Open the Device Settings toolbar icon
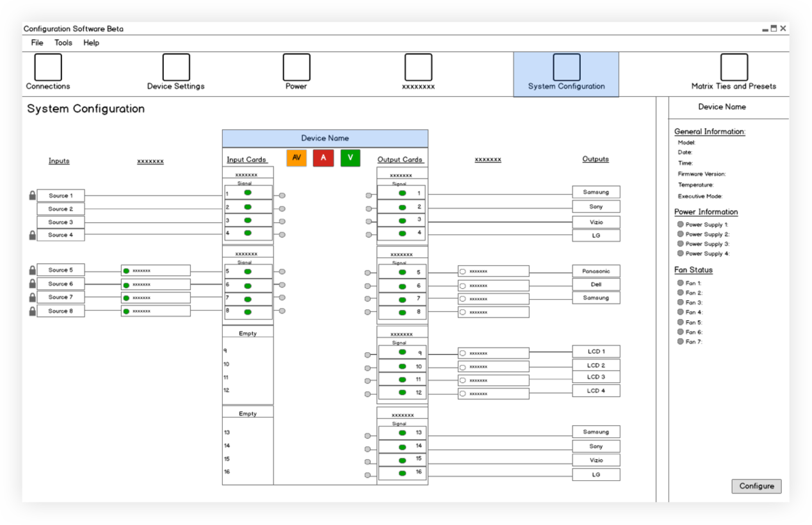 (176, 66)
